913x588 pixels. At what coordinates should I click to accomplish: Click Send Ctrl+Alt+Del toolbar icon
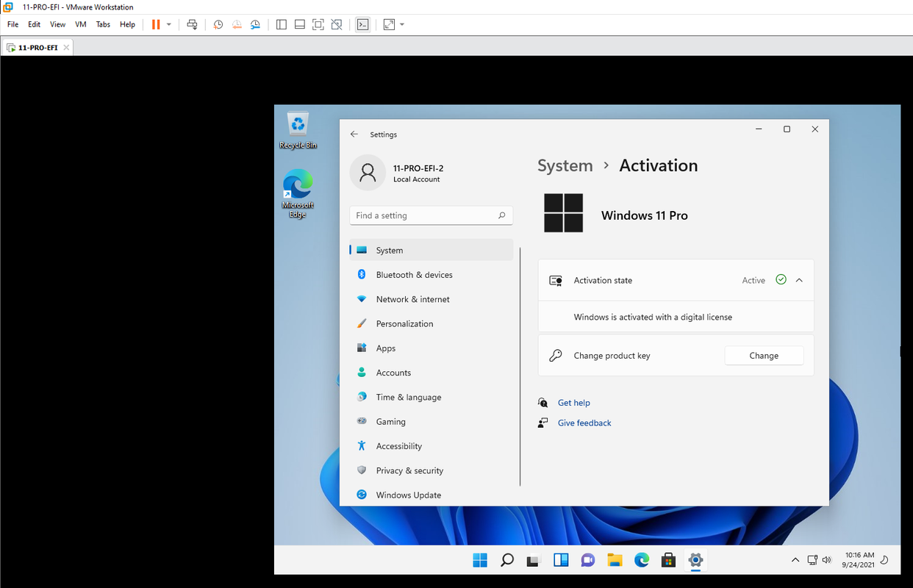[193, 24]
